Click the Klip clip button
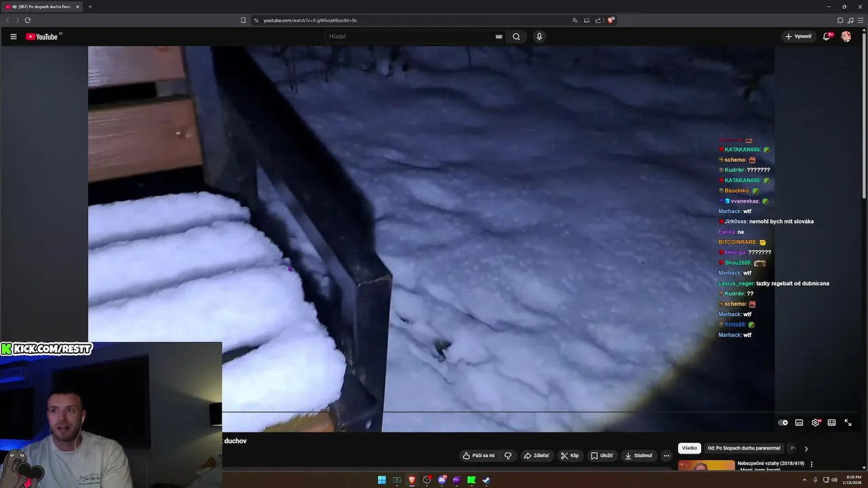 tap(570, 455)
